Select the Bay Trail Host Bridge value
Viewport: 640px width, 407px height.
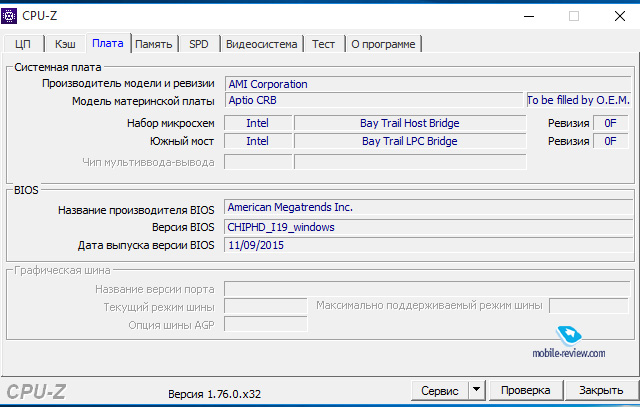pyautogui.click(x=410, y=123)
